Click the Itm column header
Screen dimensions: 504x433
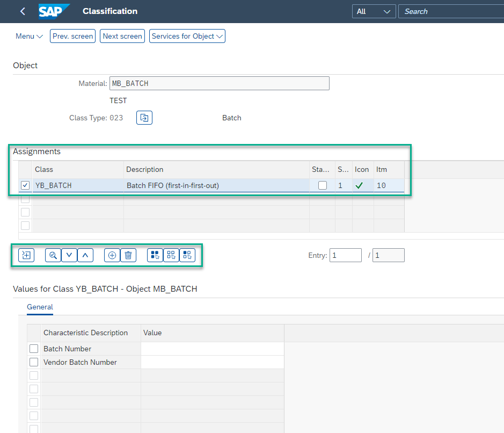[x=389, y=170]
